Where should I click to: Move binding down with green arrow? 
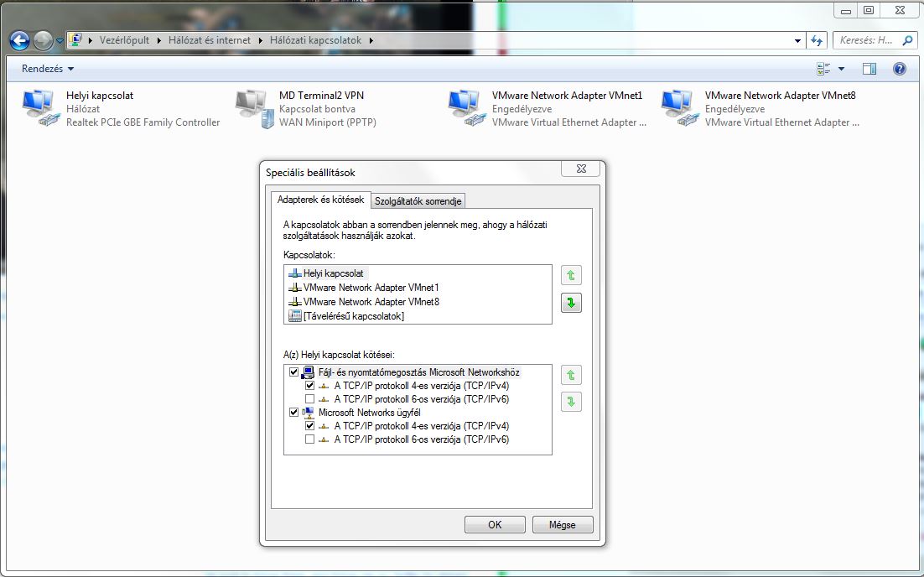point(571,402)
